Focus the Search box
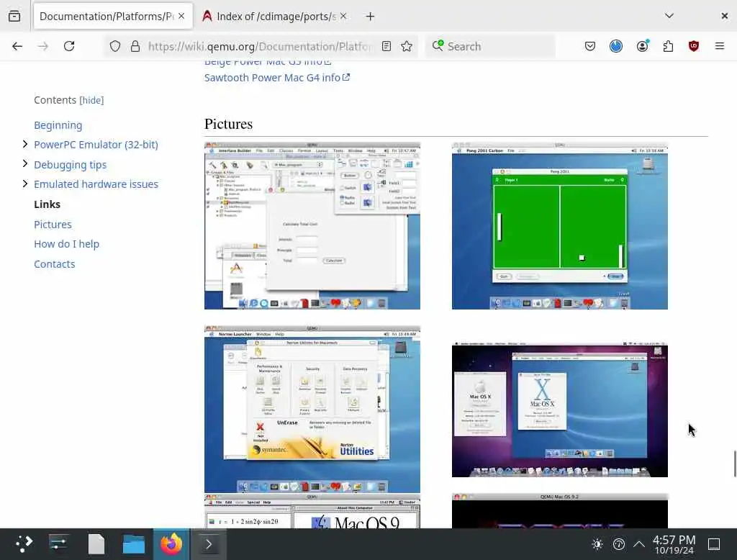The height and width of the screenshot is (560, 737). tap(491, 46)
